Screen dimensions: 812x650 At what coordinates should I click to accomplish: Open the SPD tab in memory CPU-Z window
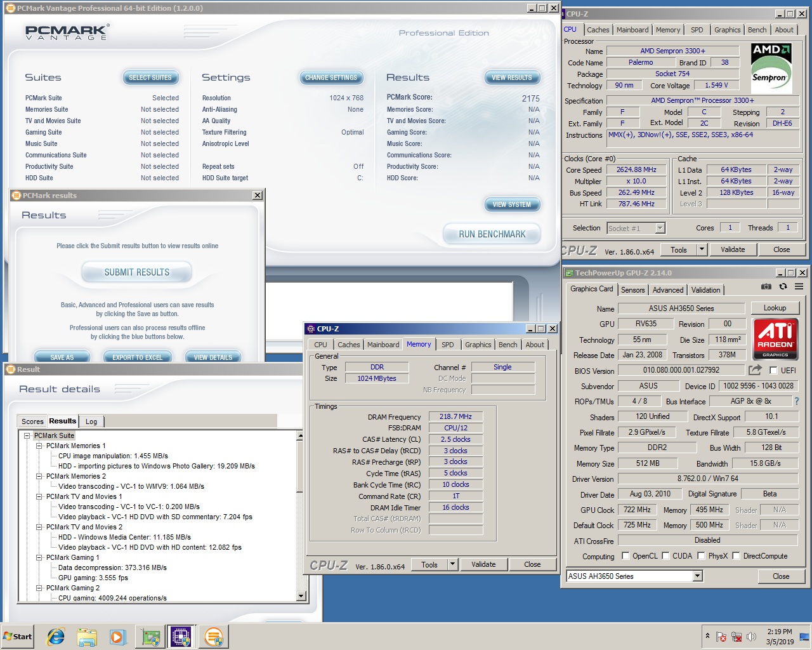click(x=448, y=345)
